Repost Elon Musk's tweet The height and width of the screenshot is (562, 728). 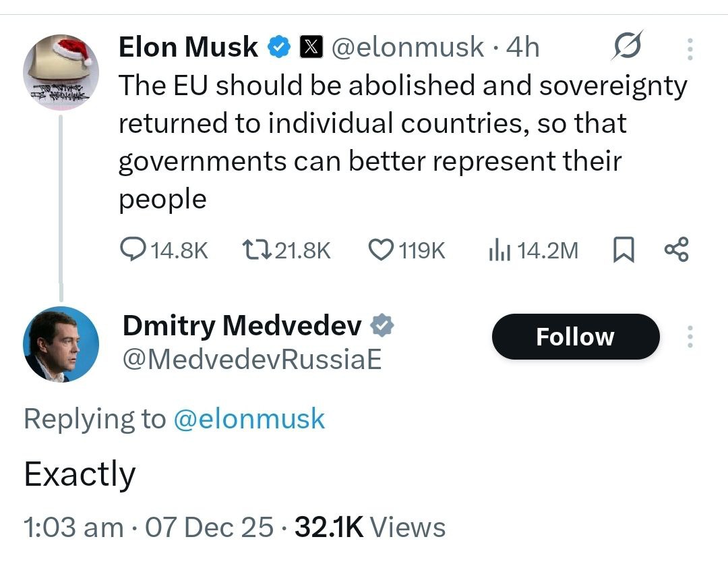pyautogui.click(x=256, y=250)
